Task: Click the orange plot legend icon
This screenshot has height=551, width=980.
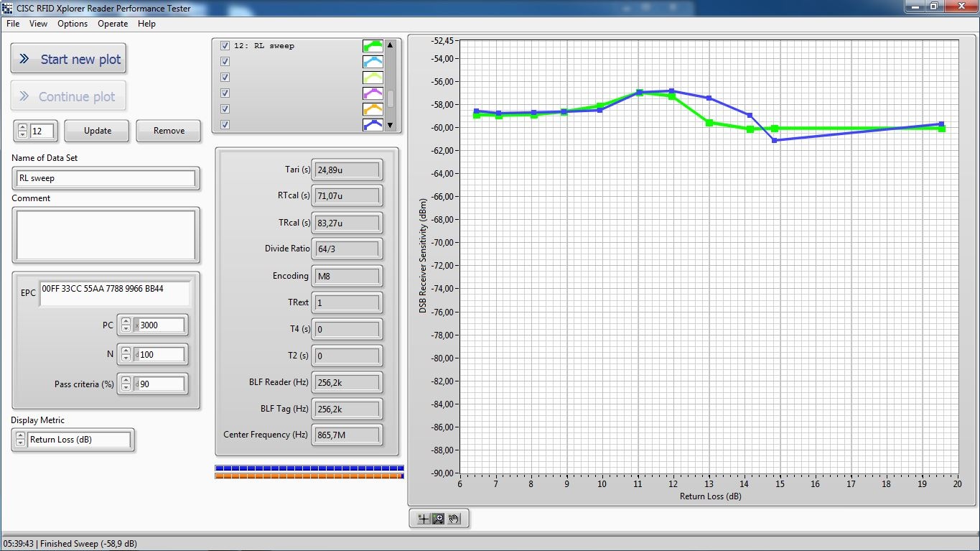Action: tap(373, 109)
